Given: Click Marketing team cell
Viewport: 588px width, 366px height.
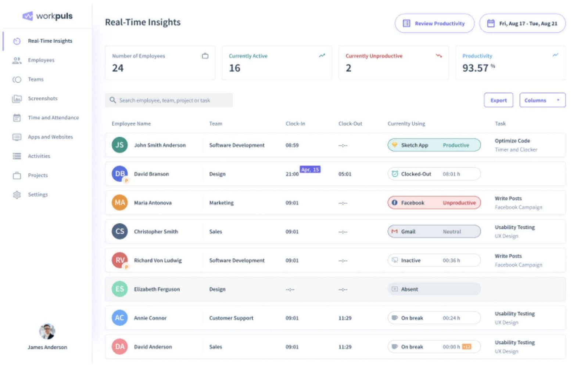Looking at the screenshot, I should 221,203.
